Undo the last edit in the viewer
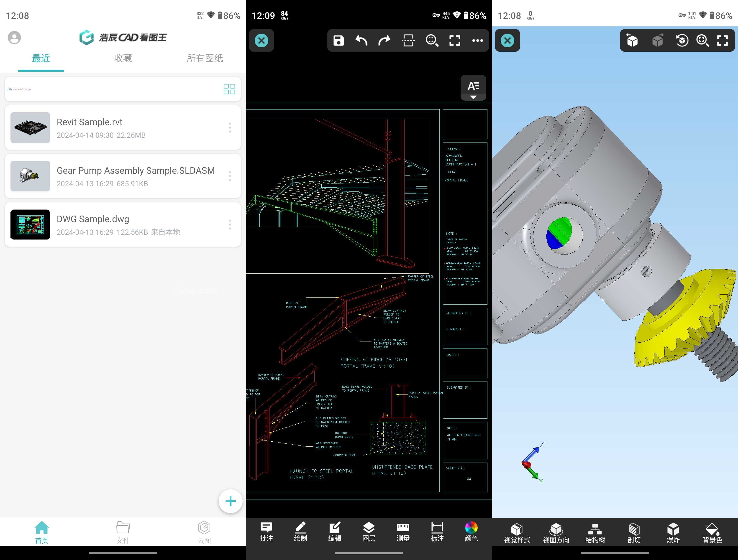 click(x=361, y=40)
